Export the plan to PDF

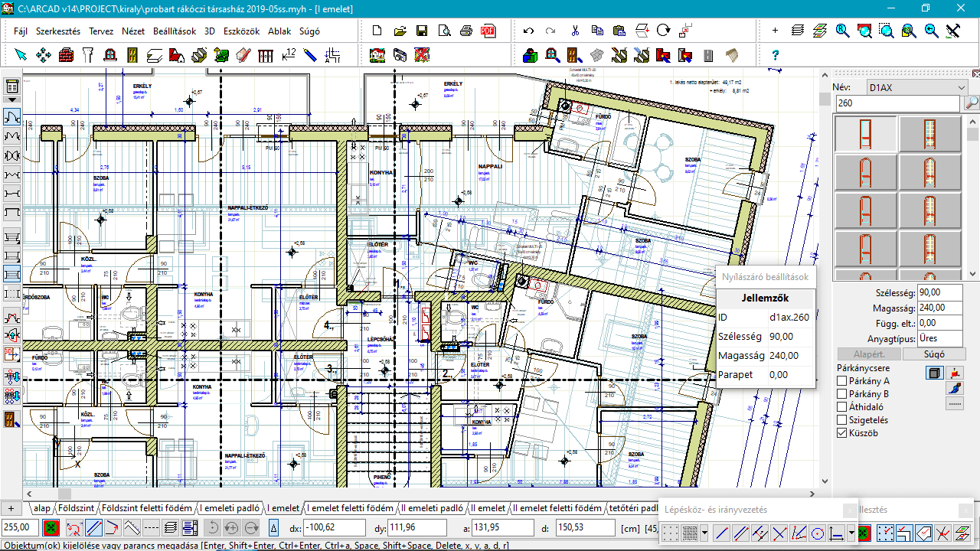[488, 31]
